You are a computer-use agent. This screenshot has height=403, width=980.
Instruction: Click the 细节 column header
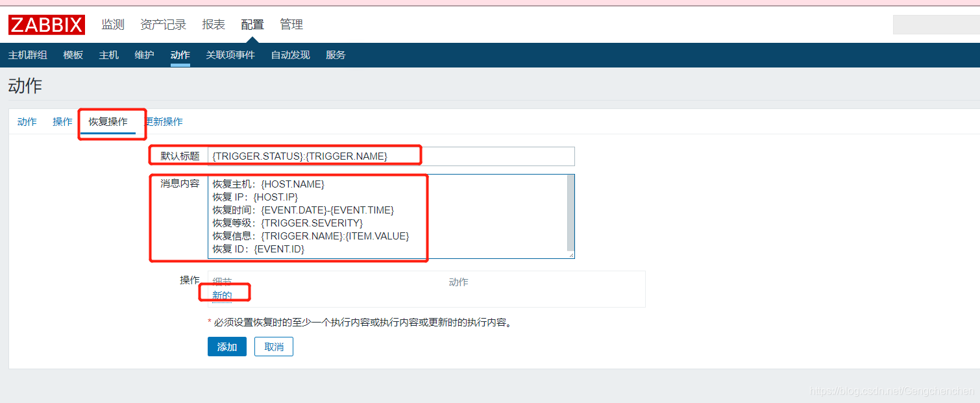[222, 282]
